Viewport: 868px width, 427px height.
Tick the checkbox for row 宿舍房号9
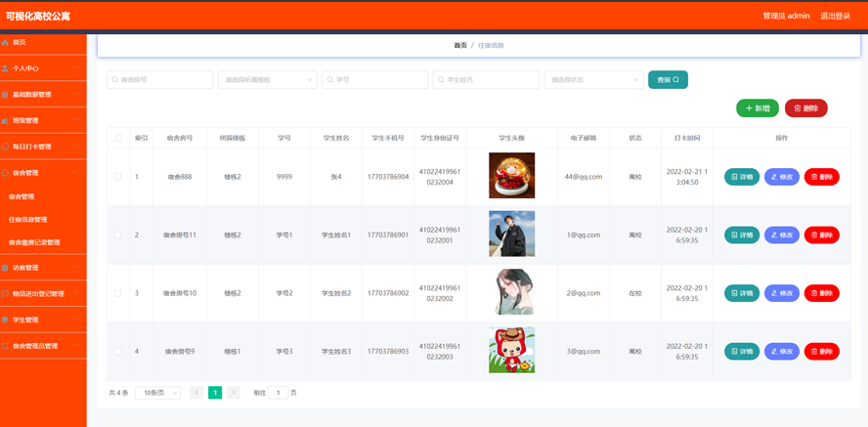pos(117,351)
